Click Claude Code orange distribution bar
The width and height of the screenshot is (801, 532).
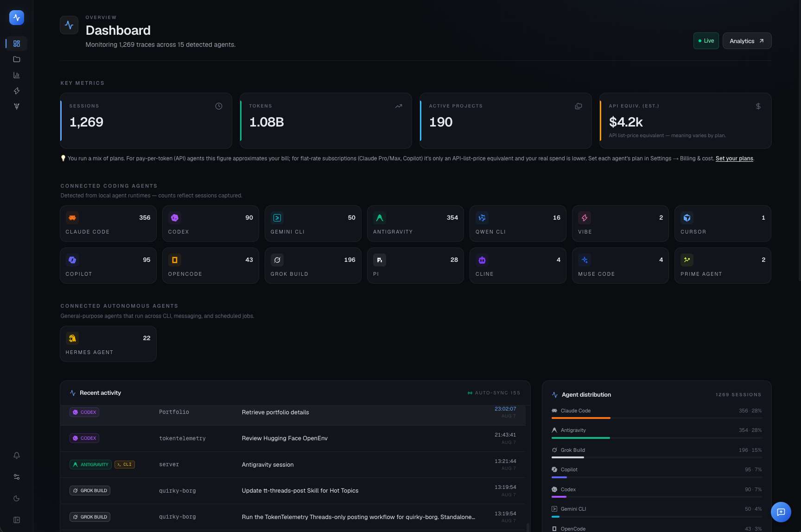pyautogui.click(x=581, y=418)
